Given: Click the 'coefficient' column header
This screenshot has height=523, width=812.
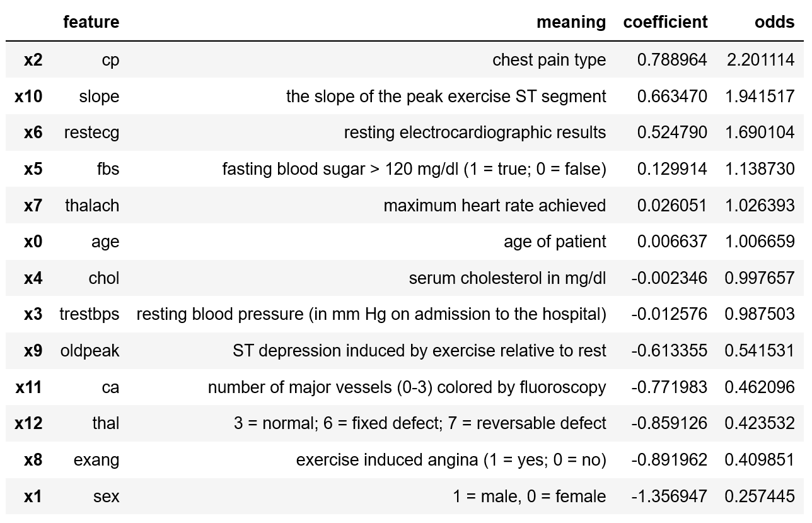Looking at the screenshot, I should point(665,22).
